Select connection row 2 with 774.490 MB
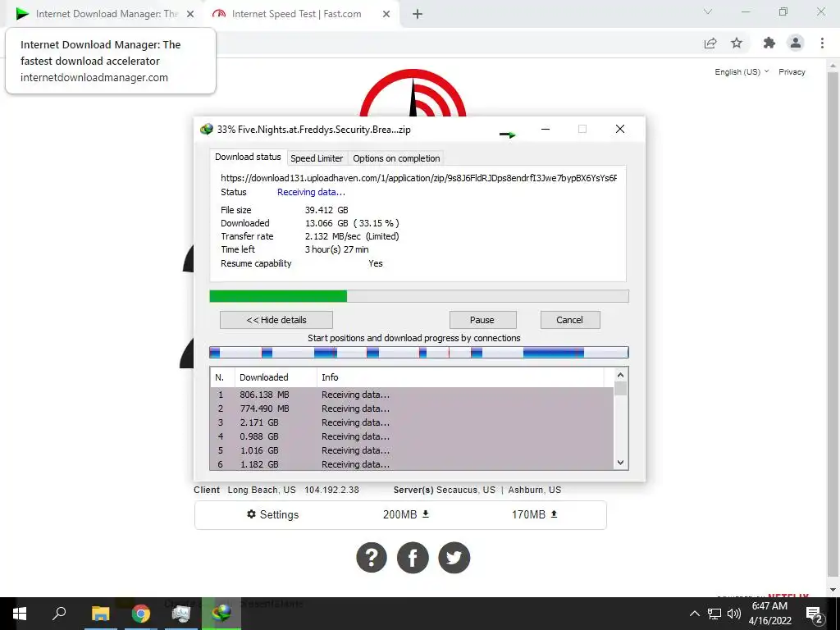The image size is (840, 630). tap(412, 409)
